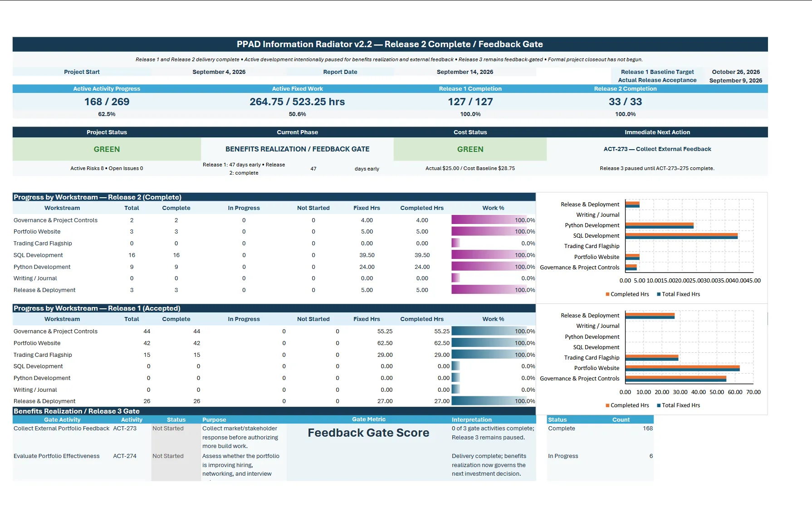Screen dimensions: 812x526
Task: Click the Work % header in Release 2 table
Action: click(493, 208)
